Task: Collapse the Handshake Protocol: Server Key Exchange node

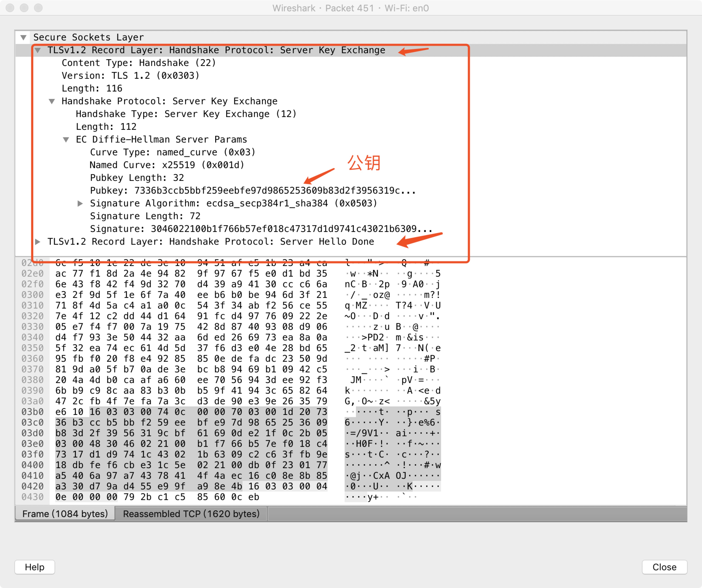Action: tap(52, 101)
